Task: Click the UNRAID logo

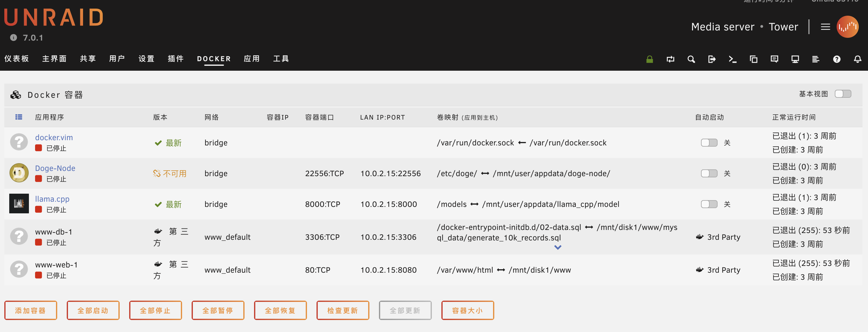Action: tap(54, 17)
